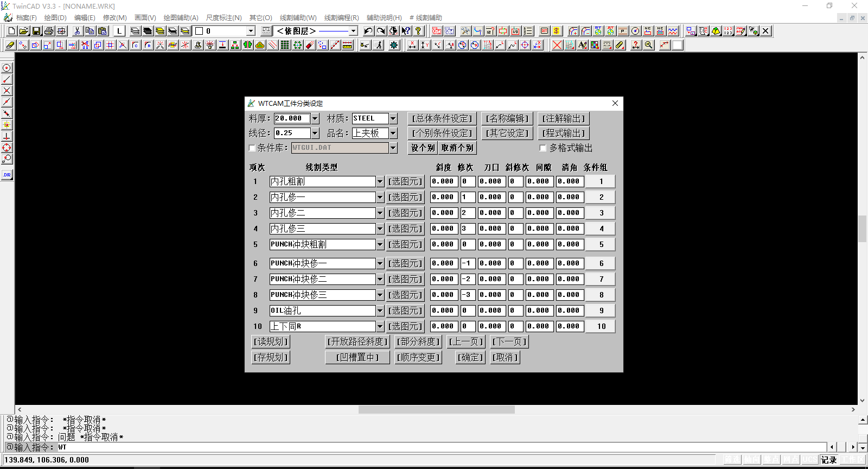
Task: Click the magnifier zoom icon
Action: (648, 45)
